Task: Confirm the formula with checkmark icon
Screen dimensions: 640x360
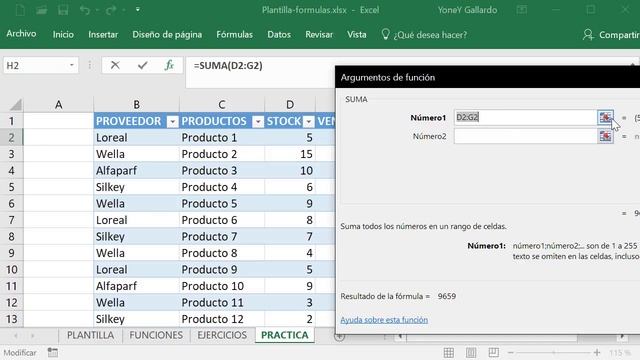Action: click(142, 65)
